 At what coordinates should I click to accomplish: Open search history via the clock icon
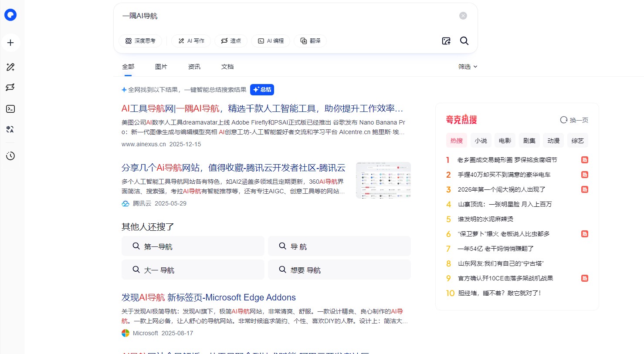[10, 155]
